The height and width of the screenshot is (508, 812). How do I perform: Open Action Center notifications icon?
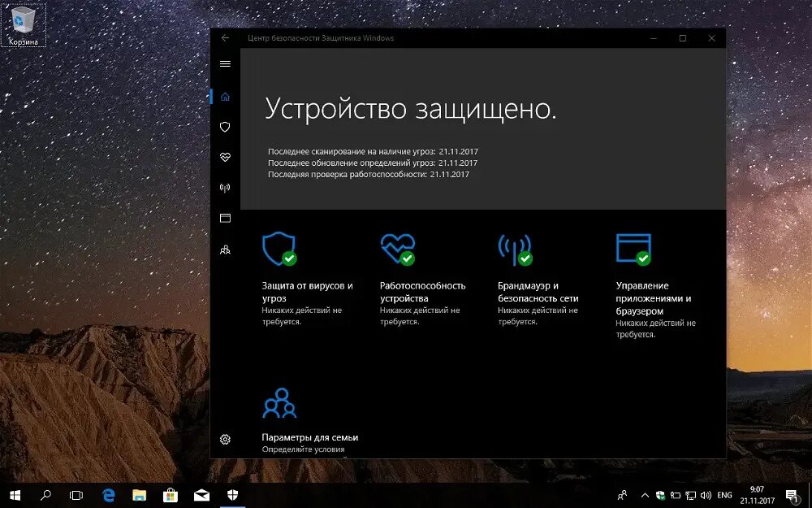point(792,496)
